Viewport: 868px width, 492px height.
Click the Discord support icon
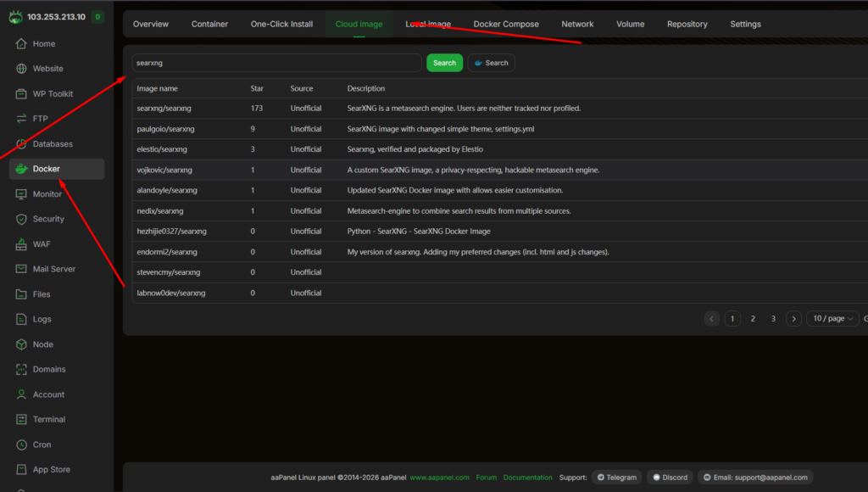click(656, 477)
